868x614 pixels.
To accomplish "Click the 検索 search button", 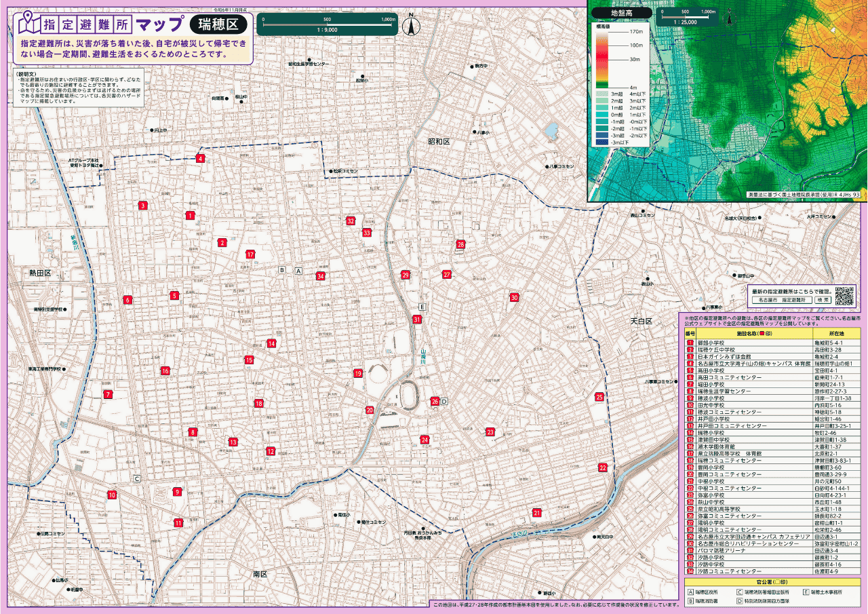I will pyautogui.click(x=823, y=299).
